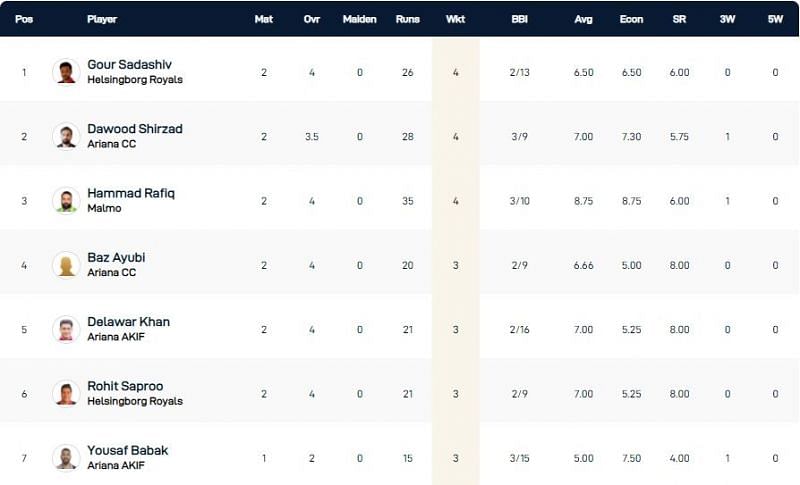Open Hammad Rafiq player profile link

[131, 193]
